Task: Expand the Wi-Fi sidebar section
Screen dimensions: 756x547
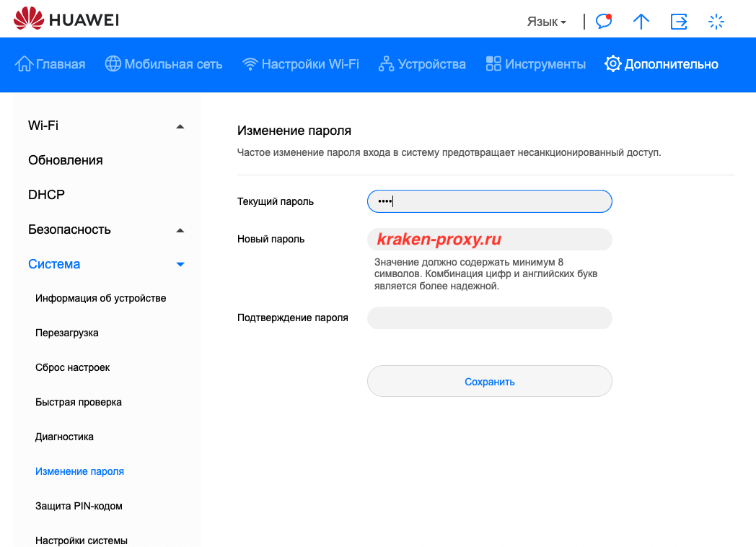Action: pos(180,126)
